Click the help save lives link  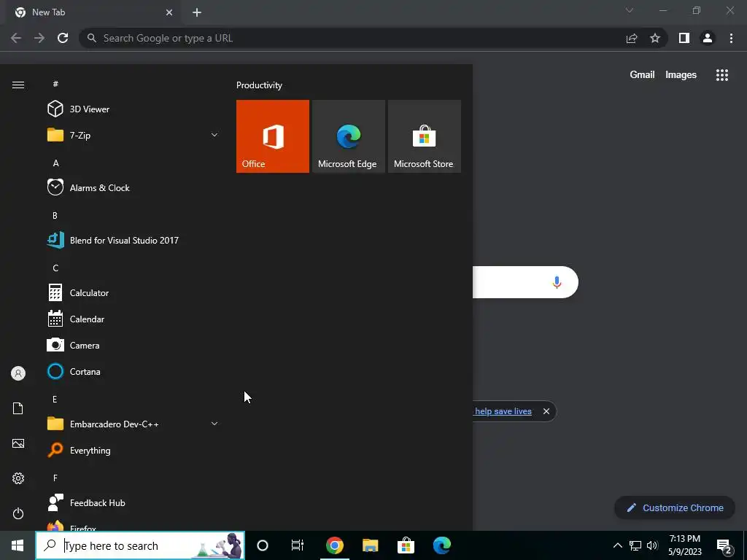click(503, 411)
